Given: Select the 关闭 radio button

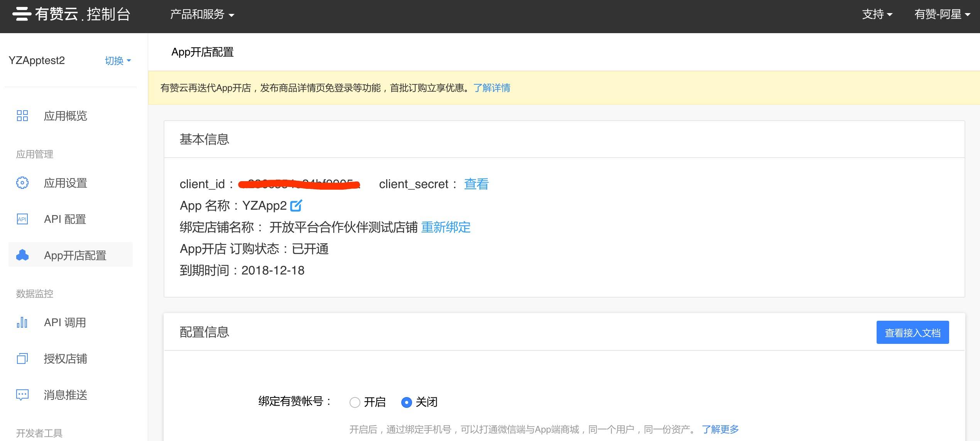Looking at the screenshot, I should tap(406, 402).
